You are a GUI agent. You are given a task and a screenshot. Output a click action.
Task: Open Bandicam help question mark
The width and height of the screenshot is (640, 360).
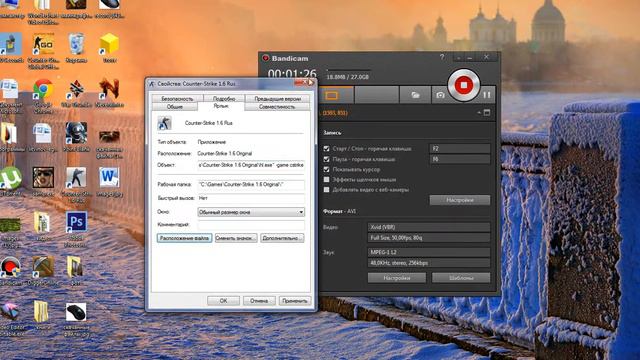pos(442,58)
